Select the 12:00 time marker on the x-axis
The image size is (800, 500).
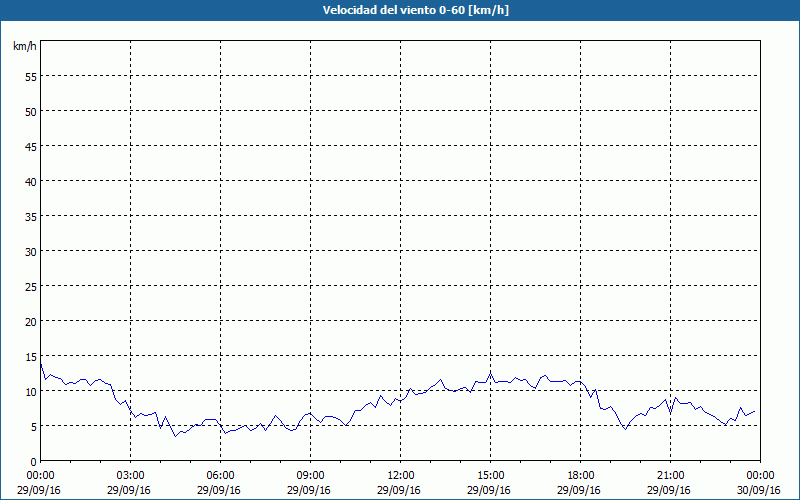(400, 475)
